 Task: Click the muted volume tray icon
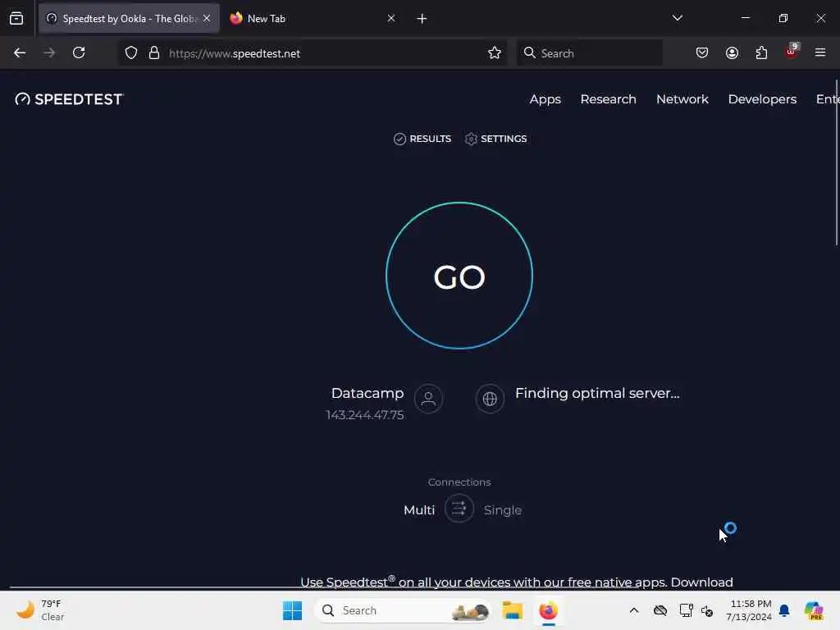[707, 610]
